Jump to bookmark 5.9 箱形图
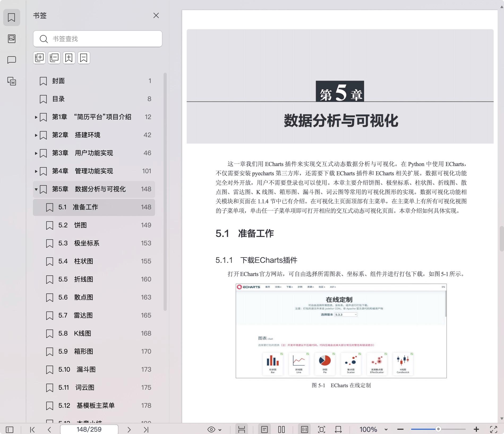Viewport: 504px width, 434px height. [94, 351]
